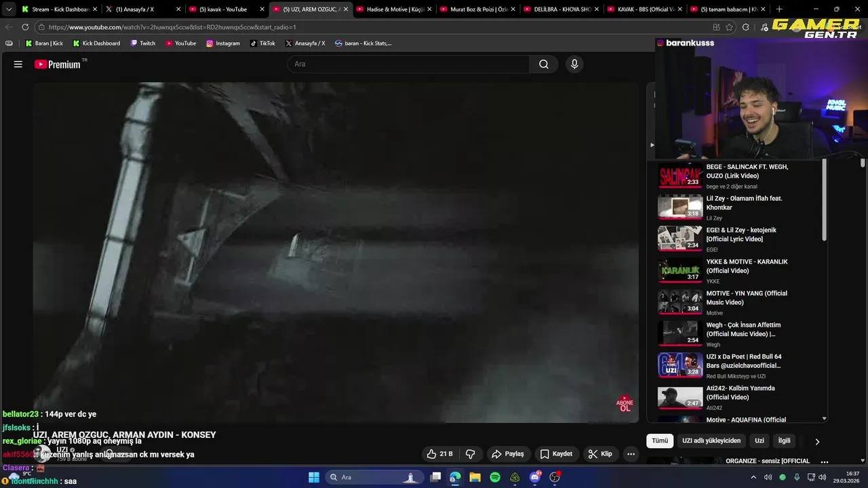The height and width of the screenshot is (488, 868).
Task: Reload the page with refresh icon
Action: pyautogui.click(x=25, y=27)
